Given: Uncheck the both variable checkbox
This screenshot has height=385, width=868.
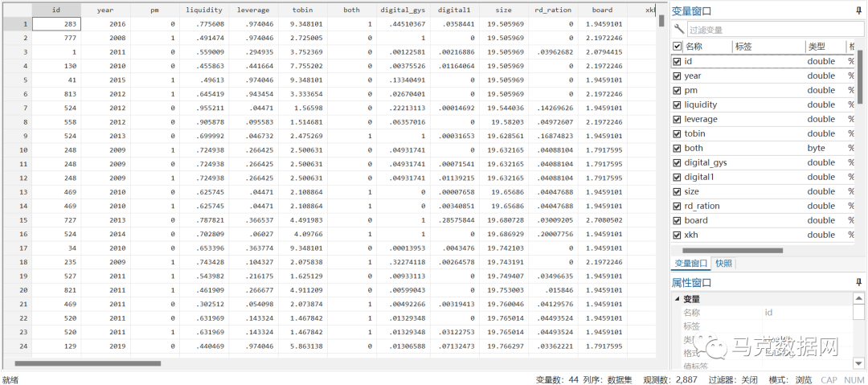Looking at the screenshot, I should pyautogui.click(x=677, y=148).
